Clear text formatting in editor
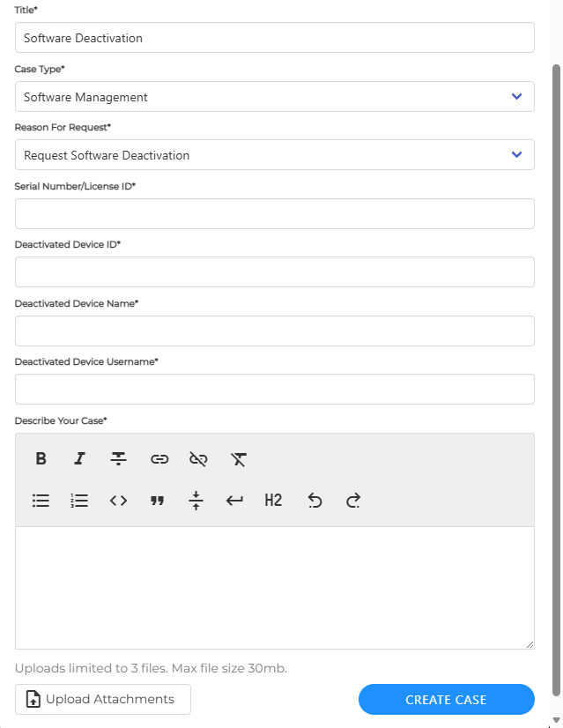This screenshot has height=728, width=563. pos(239,458)
